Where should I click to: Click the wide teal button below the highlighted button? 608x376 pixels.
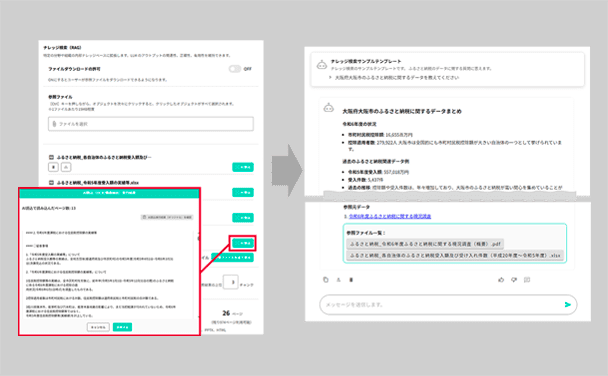(232, 257)
